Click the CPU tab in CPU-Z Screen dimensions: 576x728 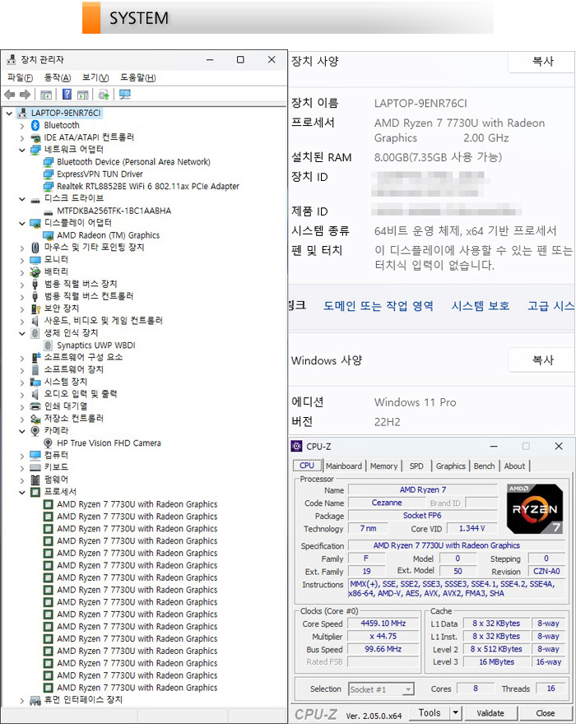click(x=307, y=466)
